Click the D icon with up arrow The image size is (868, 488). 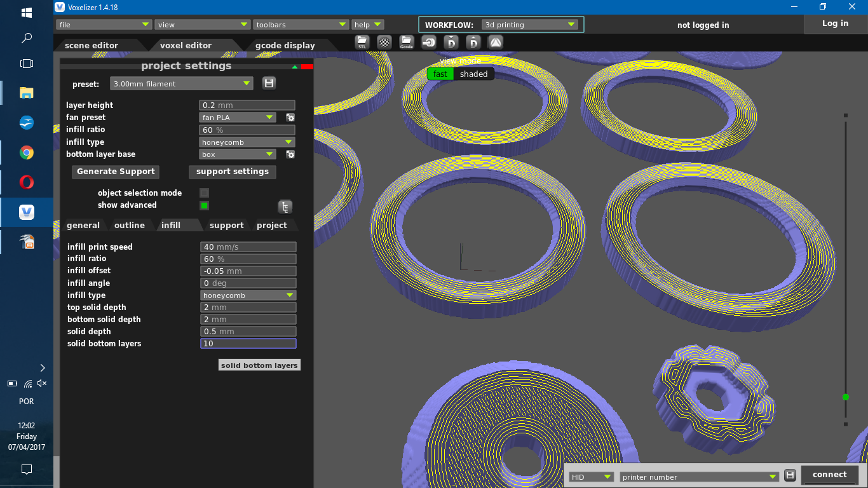point(473,43)
